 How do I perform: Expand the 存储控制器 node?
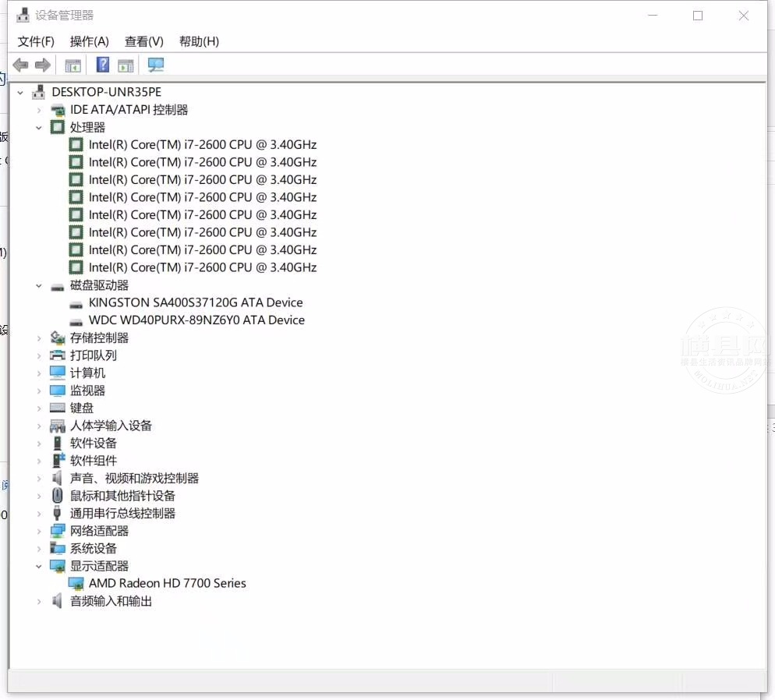point(38,338)
